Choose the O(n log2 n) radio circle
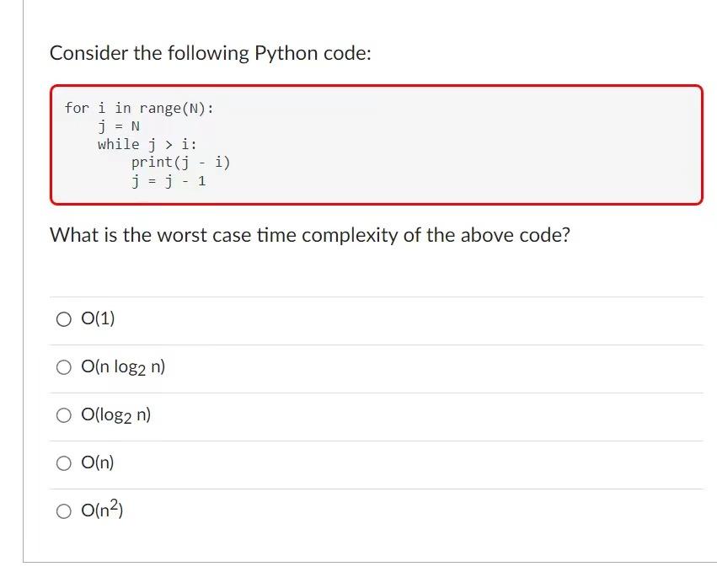717x588 pixels. click(x=64, y=367)
